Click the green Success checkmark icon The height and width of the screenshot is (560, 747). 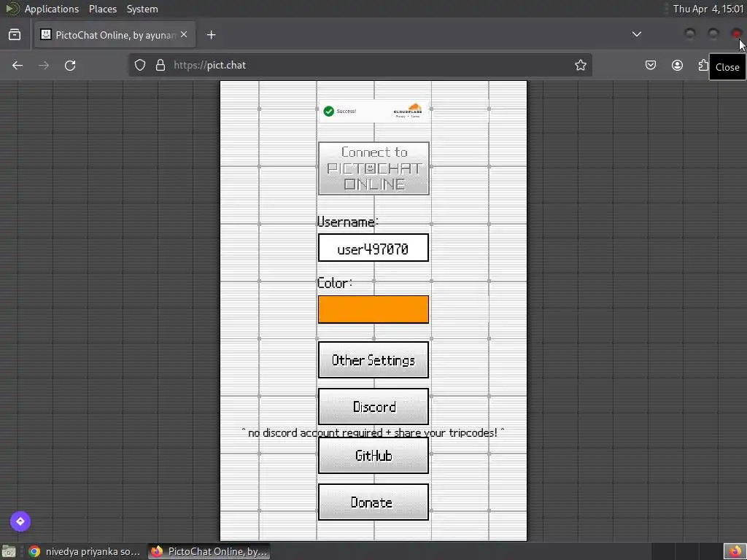[x=329, y=111]
